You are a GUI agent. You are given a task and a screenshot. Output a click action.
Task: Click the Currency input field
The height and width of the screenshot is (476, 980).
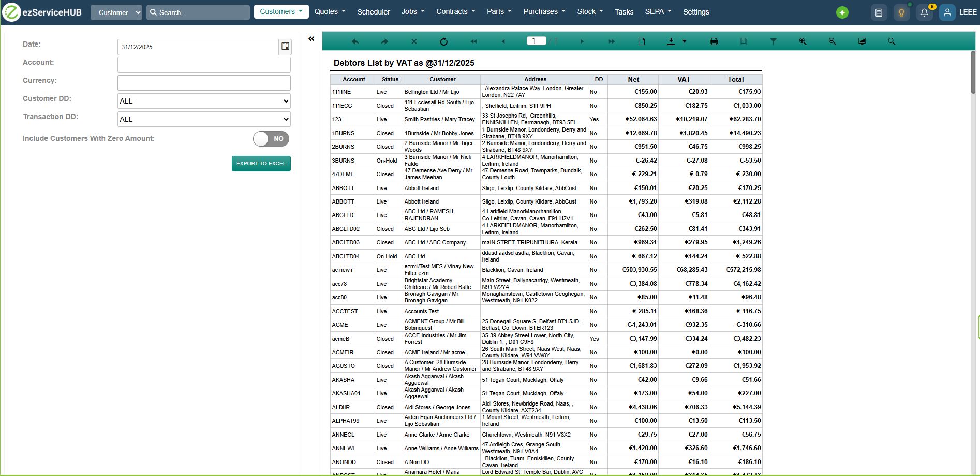point(204,83)
